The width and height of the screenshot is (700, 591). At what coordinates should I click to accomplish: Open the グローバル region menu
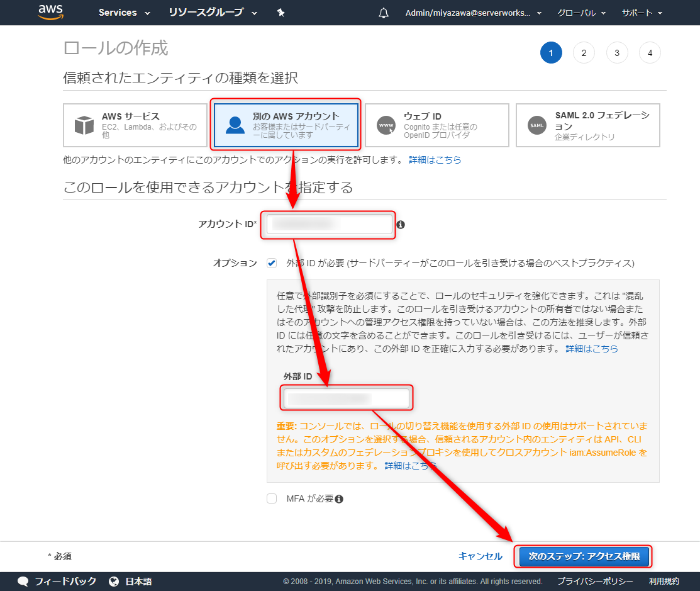pos(581,13)
